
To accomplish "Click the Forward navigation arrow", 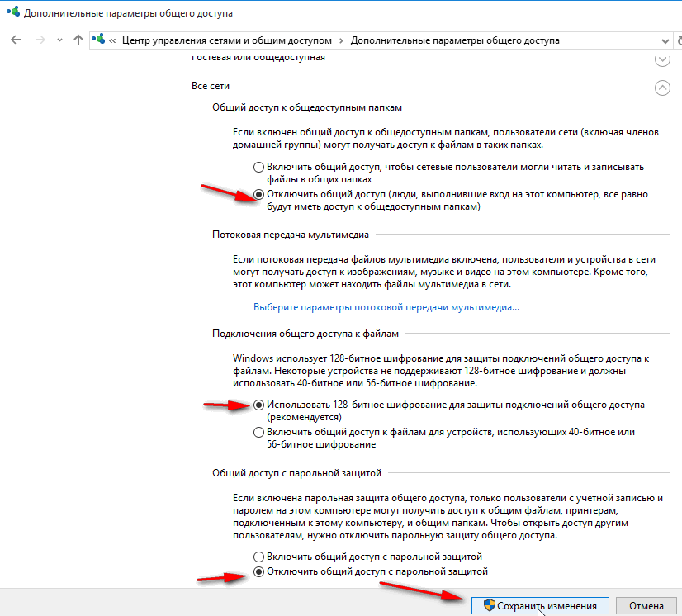I will 38,40.
